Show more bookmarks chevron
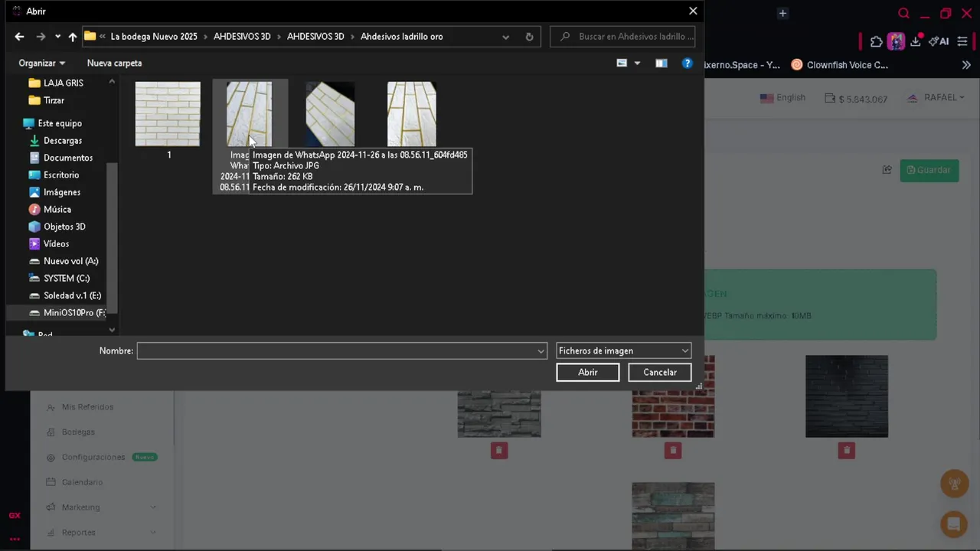 [966, 65]
